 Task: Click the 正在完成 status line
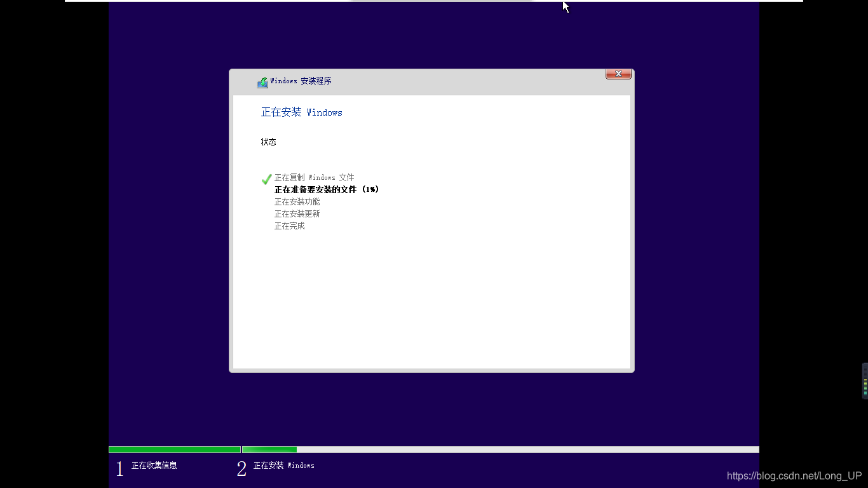[290, 226]
